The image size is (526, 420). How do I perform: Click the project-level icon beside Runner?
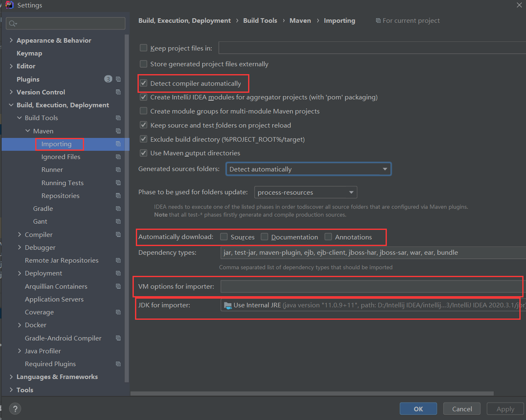(118, 170)
